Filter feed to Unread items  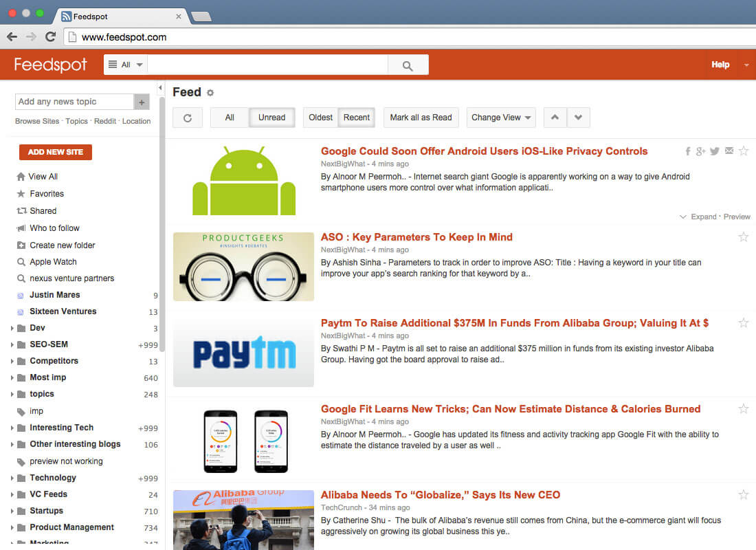click(272, 118)
